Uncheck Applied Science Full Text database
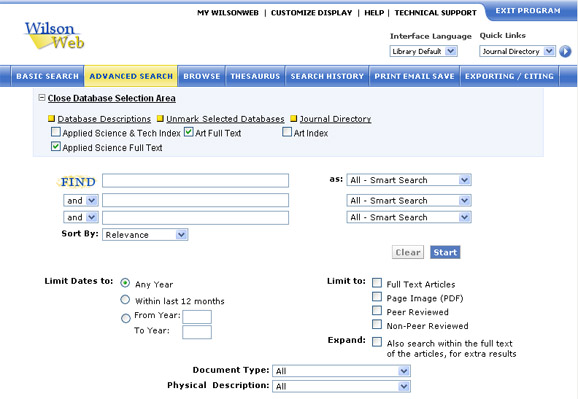The image size is (578, 399). pos(56,147)
